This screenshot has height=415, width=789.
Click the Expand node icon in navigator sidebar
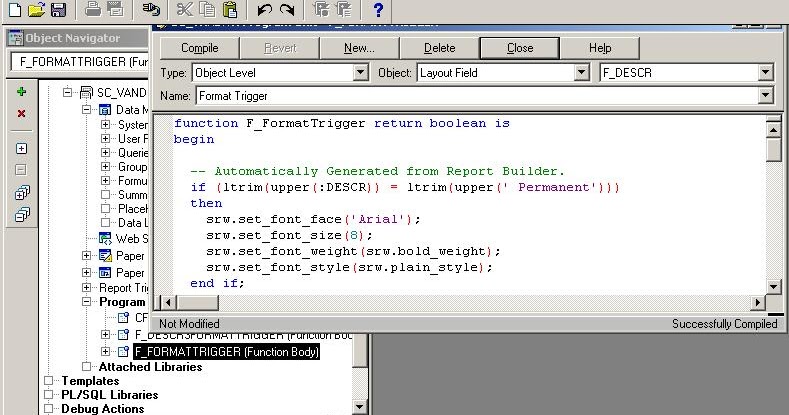[x=21, y=149]
